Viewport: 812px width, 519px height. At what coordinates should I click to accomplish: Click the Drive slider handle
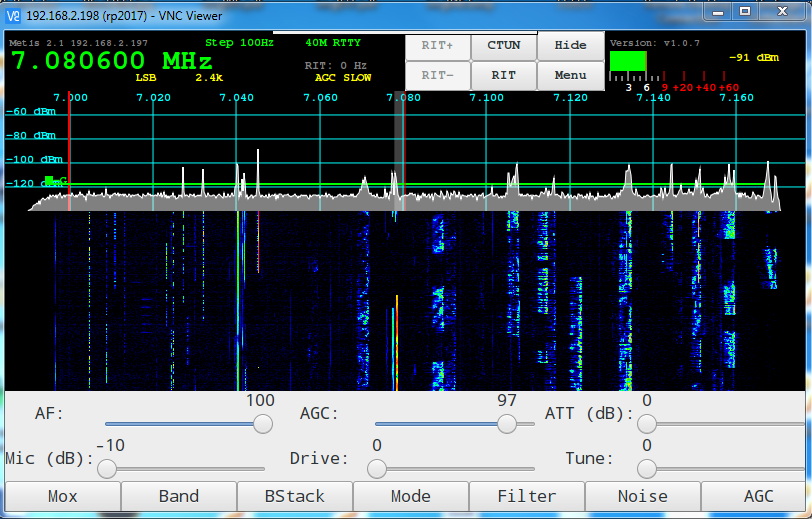click(x=377, y=469)
